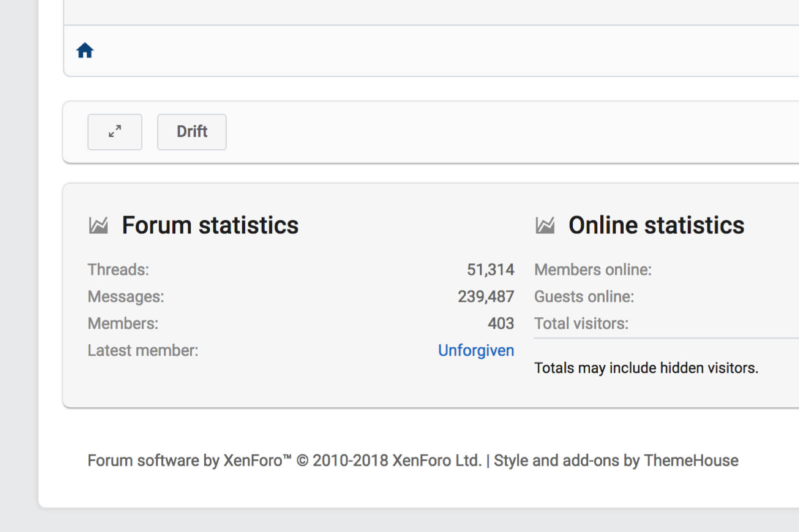This screenshot has height=532, width=799.
Task: Go to the forum home icon
Action: coord(85,50)
